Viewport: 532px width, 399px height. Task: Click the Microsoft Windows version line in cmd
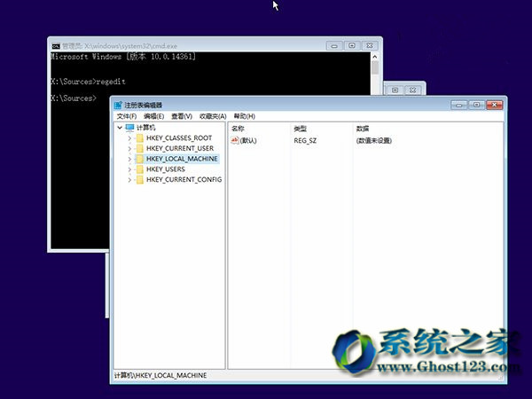[x=123, y=57]
